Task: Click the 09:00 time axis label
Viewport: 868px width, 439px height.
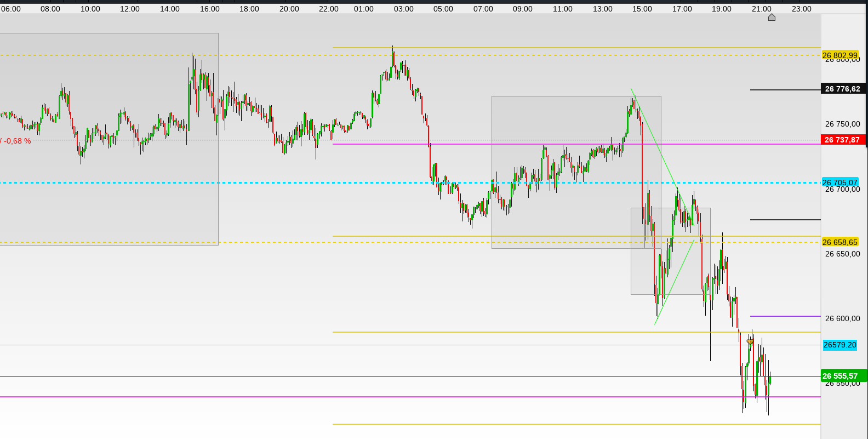Action: point(523,9)
